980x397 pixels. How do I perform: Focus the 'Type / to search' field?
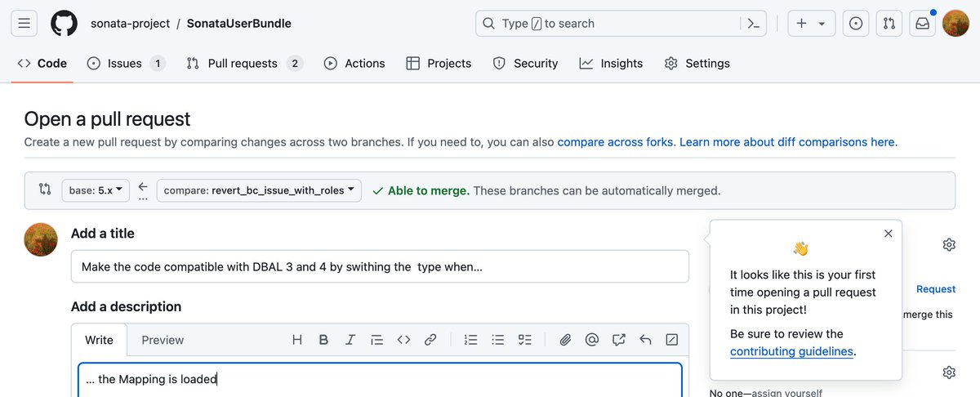(621, 24)
